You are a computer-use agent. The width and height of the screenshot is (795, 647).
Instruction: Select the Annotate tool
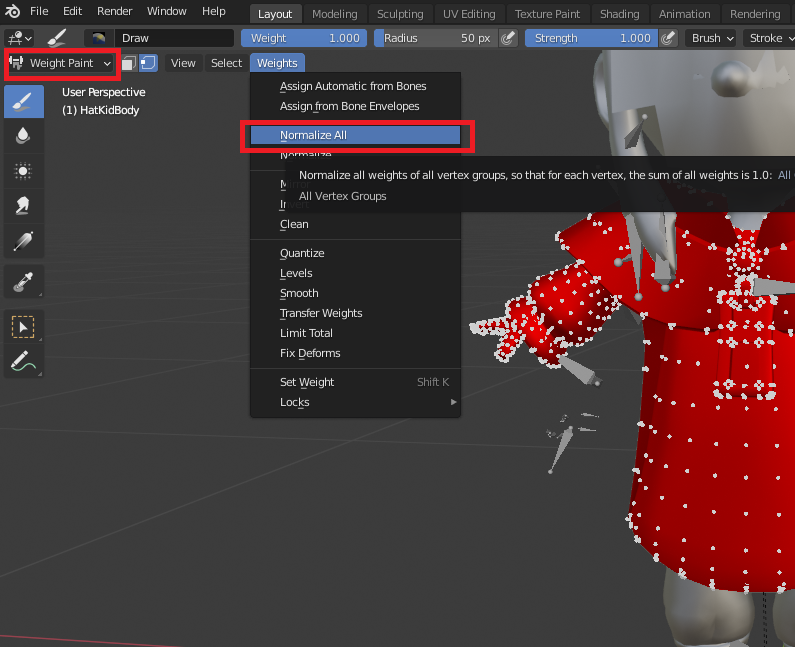[24, 362]
